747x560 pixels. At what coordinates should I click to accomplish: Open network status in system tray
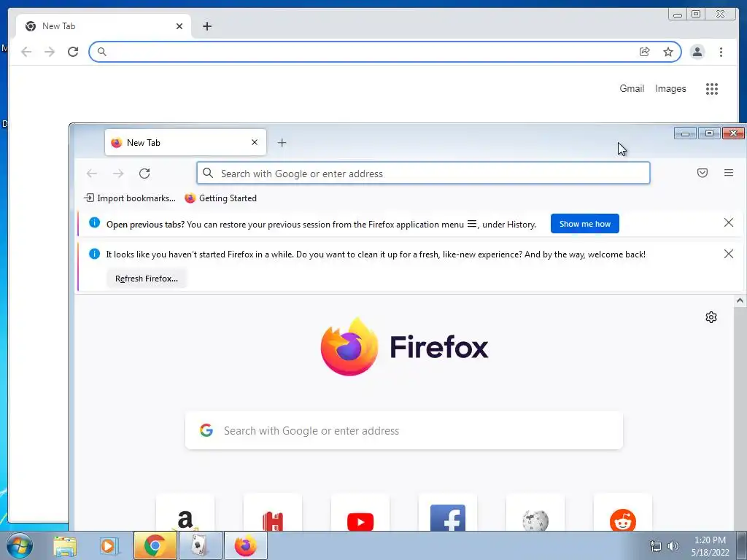pos(656,545)
